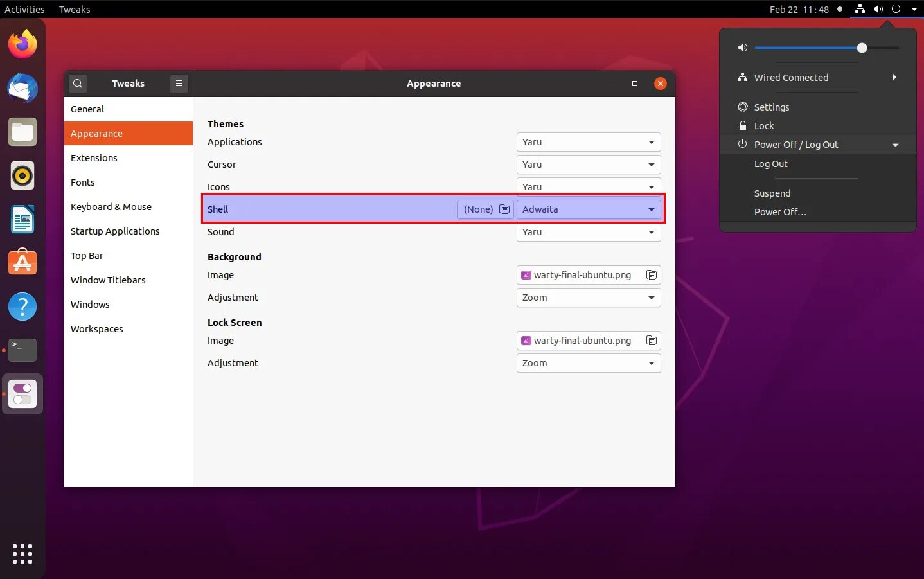Viewport: 924px width, 579px height.
Task: Click the Background warty-final-ubuntu.png image chooser
Action: [x=589, y=275]
